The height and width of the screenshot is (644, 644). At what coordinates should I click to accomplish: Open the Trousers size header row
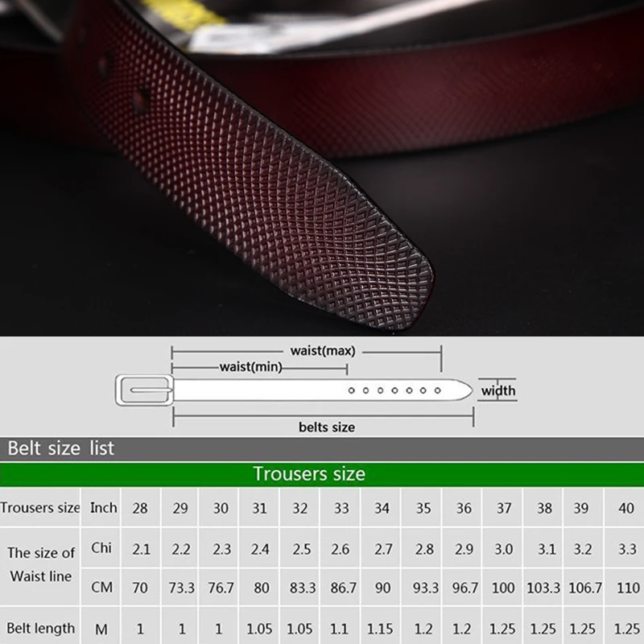[42, 508]
